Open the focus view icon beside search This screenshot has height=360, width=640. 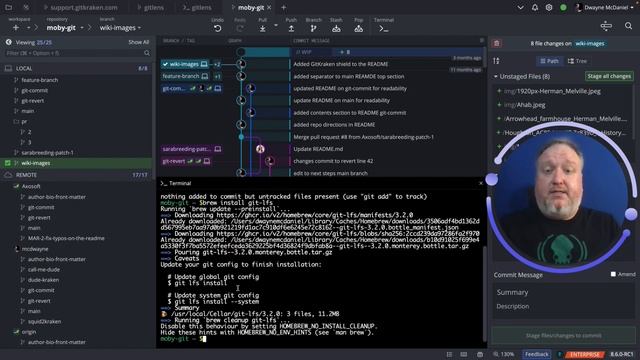tap(606, 26)
